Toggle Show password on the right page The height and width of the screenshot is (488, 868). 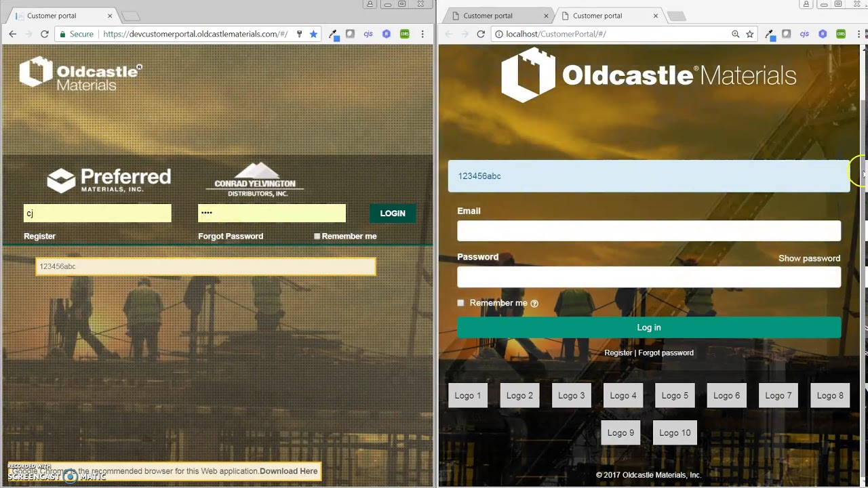tap(809, 258)
